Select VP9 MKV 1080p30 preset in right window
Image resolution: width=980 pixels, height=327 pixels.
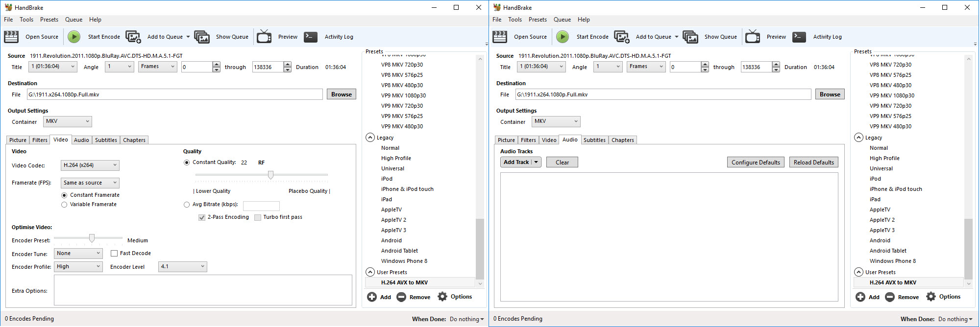[x=892, y=95]
